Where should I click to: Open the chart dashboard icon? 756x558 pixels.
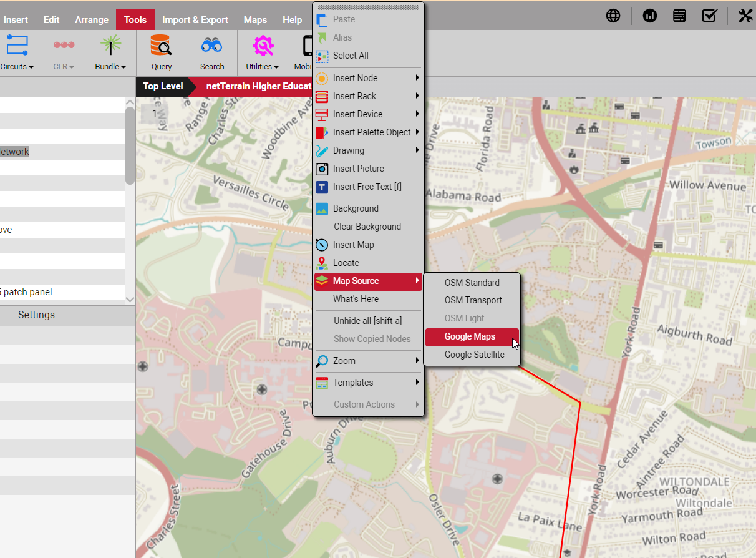click(x=650, y=16)
